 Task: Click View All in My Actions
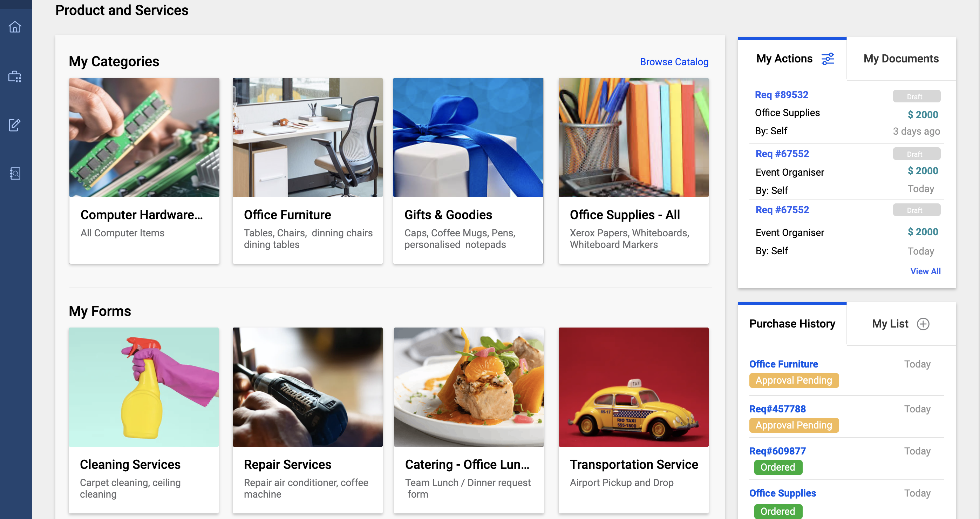[x=925, y=271]
